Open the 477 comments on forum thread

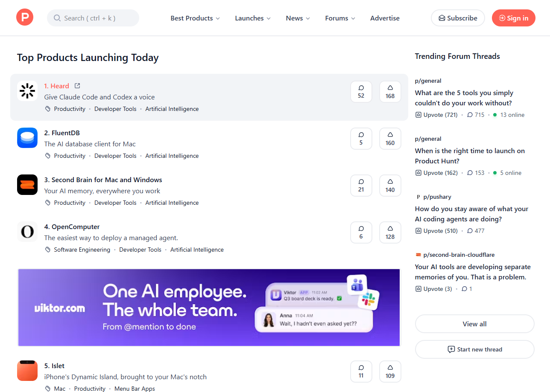[x=476, y=231]
